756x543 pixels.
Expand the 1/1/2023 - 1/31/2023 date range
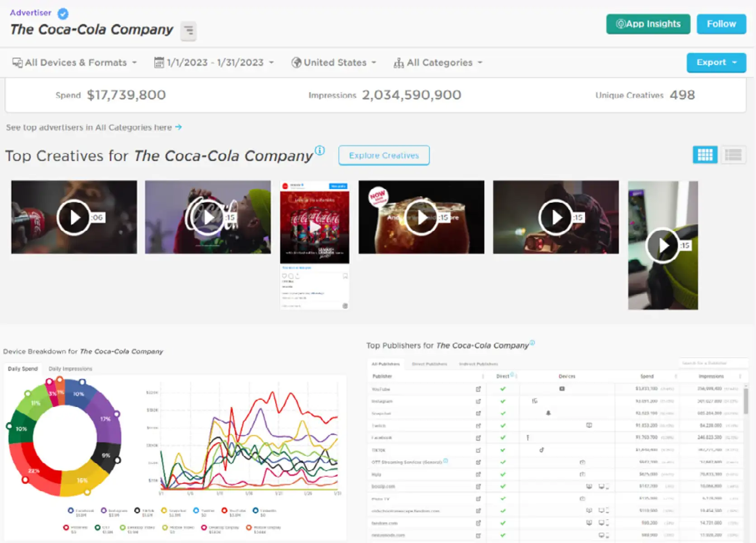[x=214, y=62]
